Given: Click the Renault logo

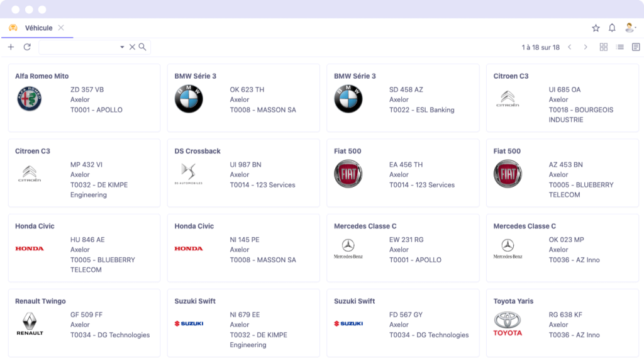Looking at the screenshot, I should tap(30, 324).
